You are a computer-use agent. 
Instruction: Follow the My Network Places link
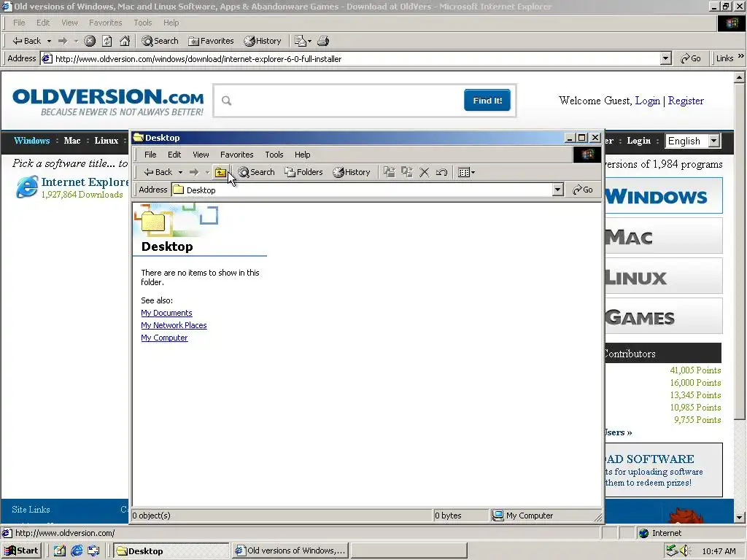click(174, 325)
